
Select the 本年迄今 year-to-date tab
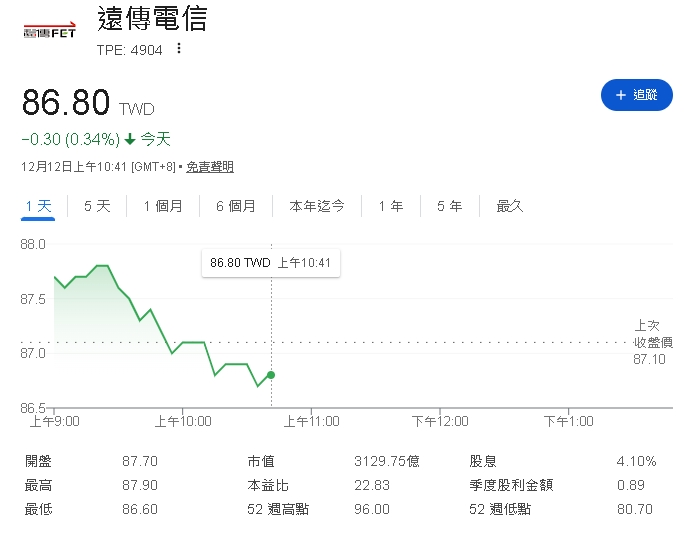pyautogui.click(x=317, y=206)
